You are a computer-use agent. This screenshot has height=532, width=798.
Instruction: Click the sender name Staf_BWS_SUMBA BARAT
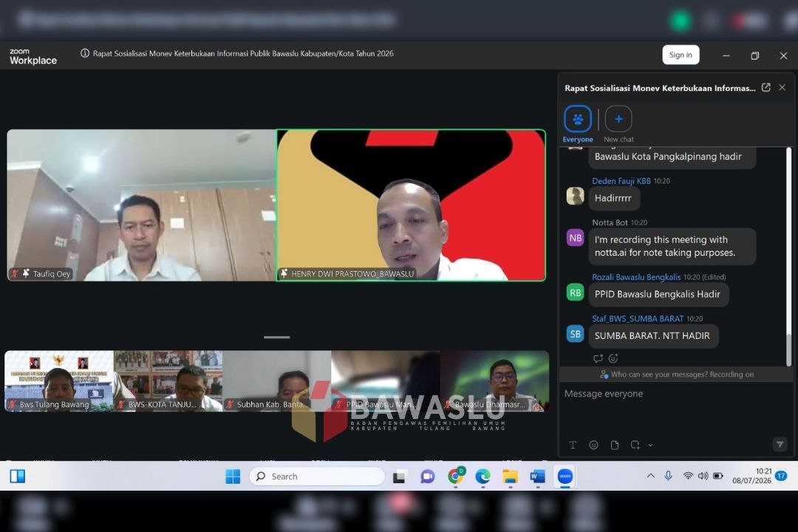[x=638, y=318]
